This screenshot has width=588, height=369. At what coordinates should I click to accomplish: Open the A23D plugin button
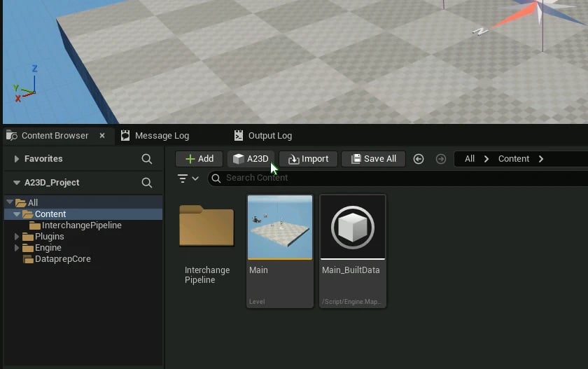point(251,159)
